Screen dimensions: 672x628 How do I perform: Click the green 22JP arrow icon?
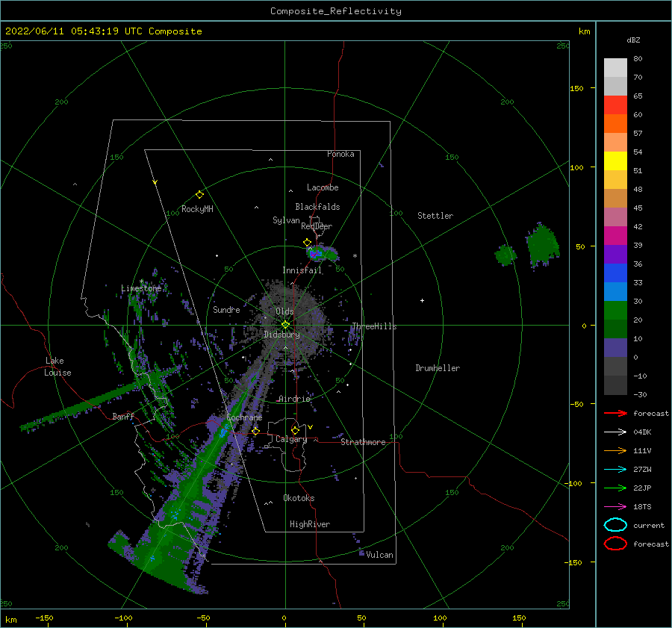click(615, 488)
